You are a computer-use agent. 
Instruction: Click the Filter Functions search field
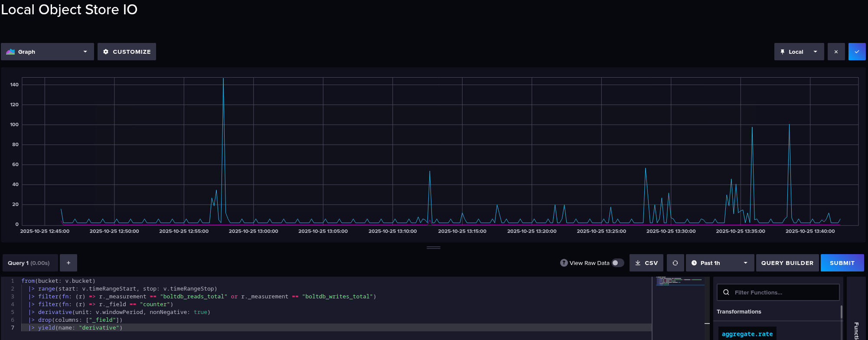click(783, 292)
